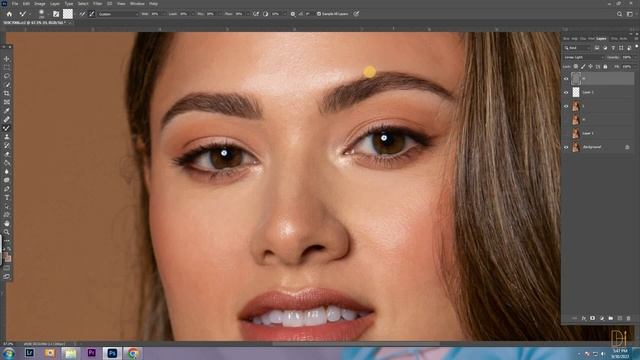Select the Move tool

click(7, 59)
